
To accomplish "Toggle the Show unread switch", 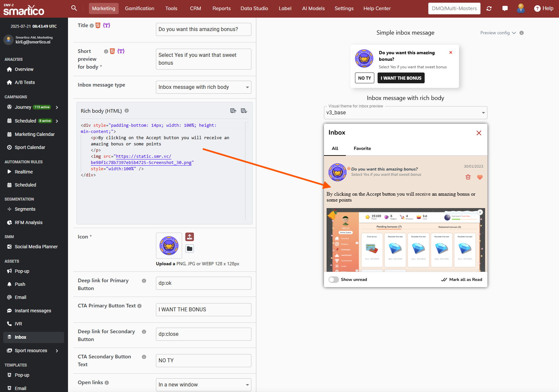I will [334, 280].
